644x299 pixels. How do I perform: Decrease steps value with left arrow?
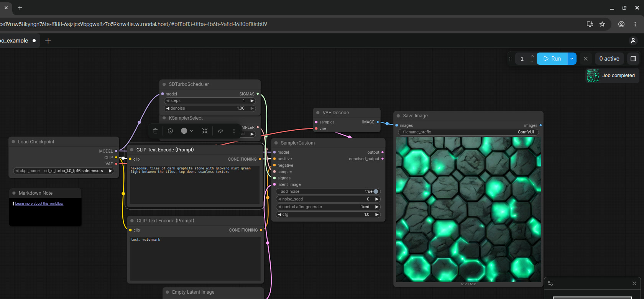coord(168,101)
